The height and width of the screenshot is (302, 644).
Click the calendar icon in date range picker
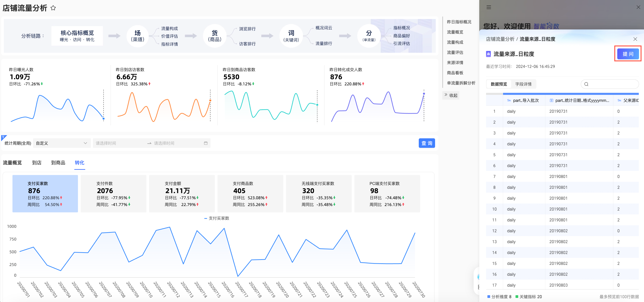tap(206, 143)
